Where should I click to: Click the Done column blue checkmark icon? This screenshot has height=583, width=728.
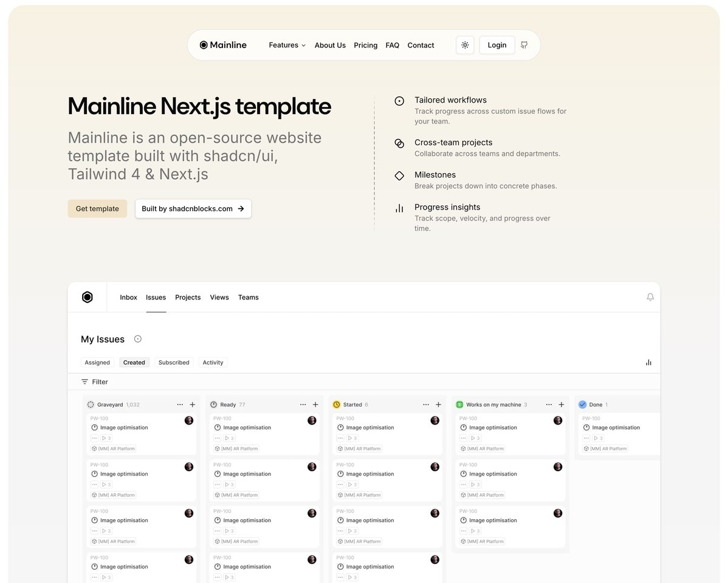click(x=583, y=404)
